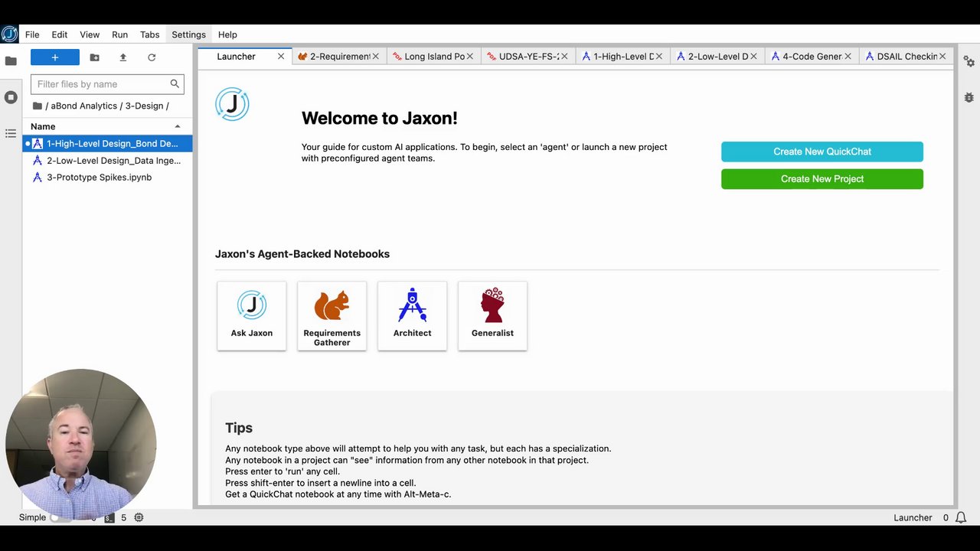Click the terminal icon in status bar

[109, 518]
